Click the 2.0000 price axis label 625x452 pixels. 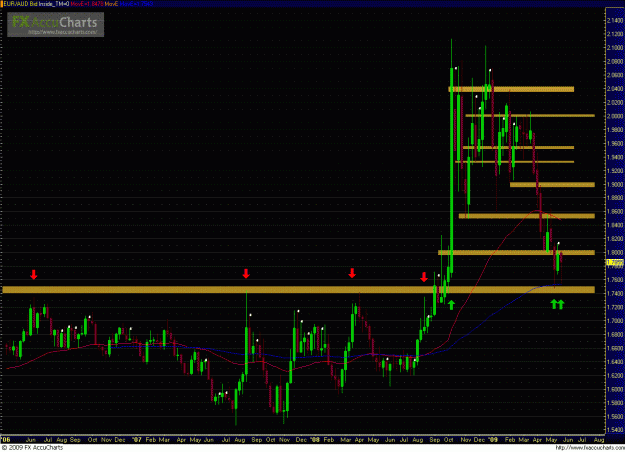tap(616, 116)
